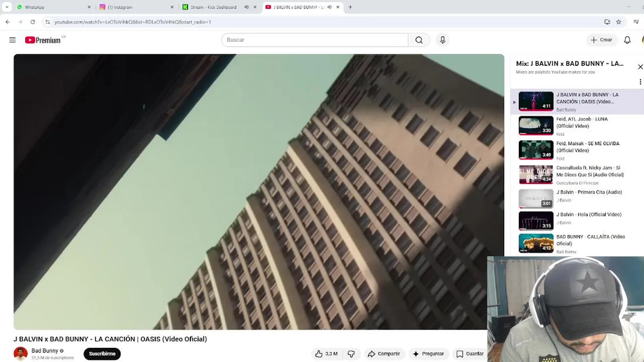The height and width of the screenshot is (362, 644).
Task: Dislike the video with thumbs down
Action: coord(351,354)
